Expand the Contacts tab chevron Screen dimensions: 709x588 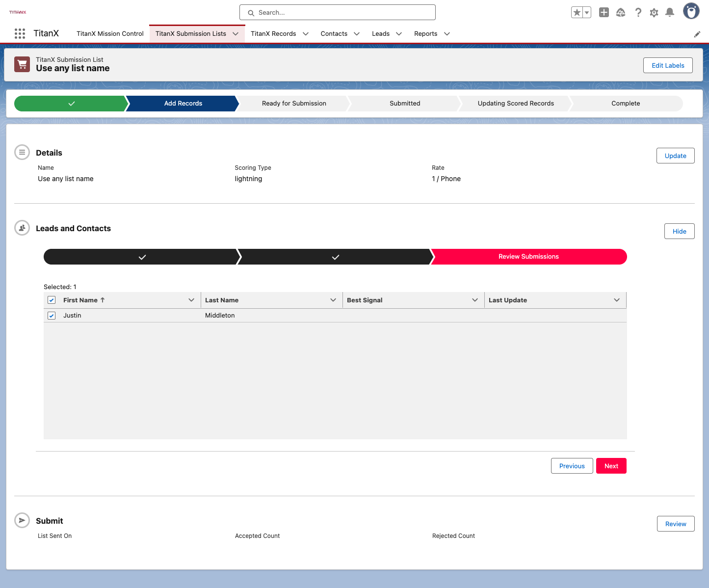[357, 34]
